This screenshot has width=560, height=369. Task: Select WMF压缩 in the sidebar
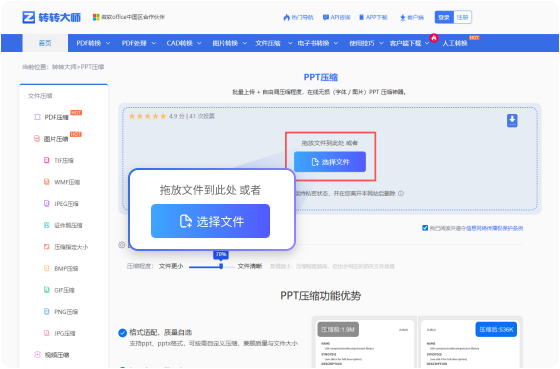pyautogui.click(x=62, y=182)
